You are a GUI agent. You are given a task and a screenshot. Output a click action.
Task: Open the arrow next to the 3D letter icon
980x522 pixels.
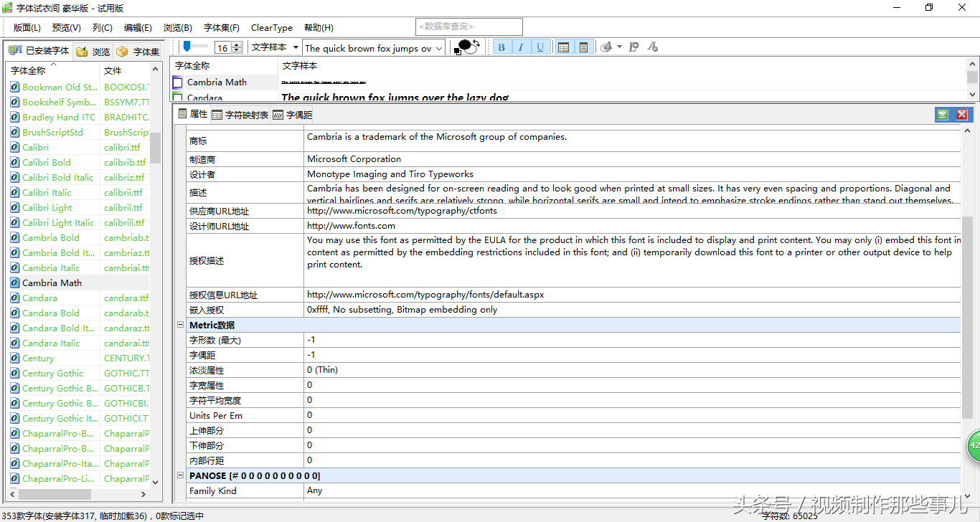619,47
